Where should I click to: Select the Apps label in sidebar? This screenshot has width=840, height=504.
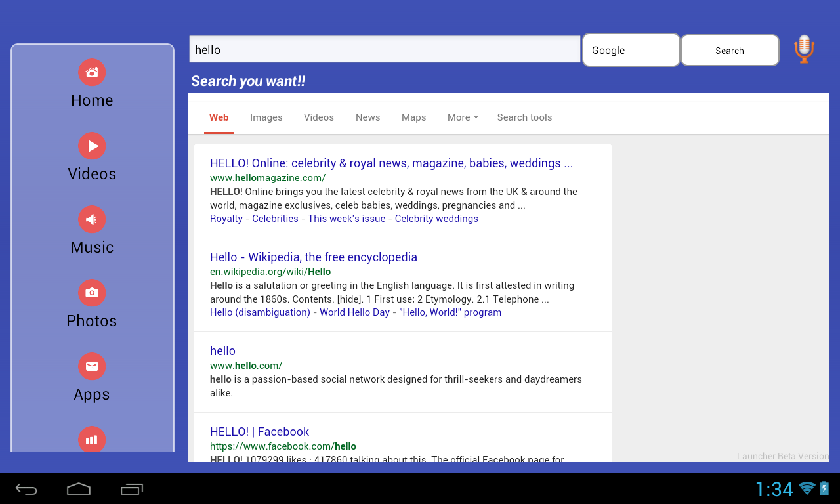pyautogui.click(x=92, y=394)
